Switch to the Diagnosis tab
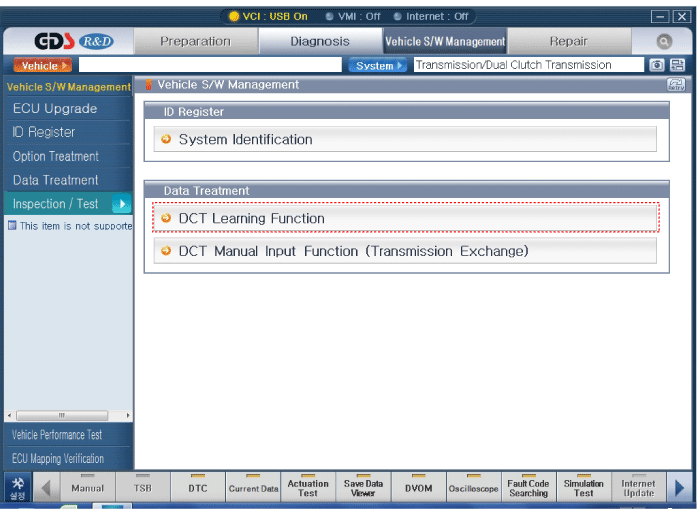Screen dimensions: 700x514 coord(320,41)
